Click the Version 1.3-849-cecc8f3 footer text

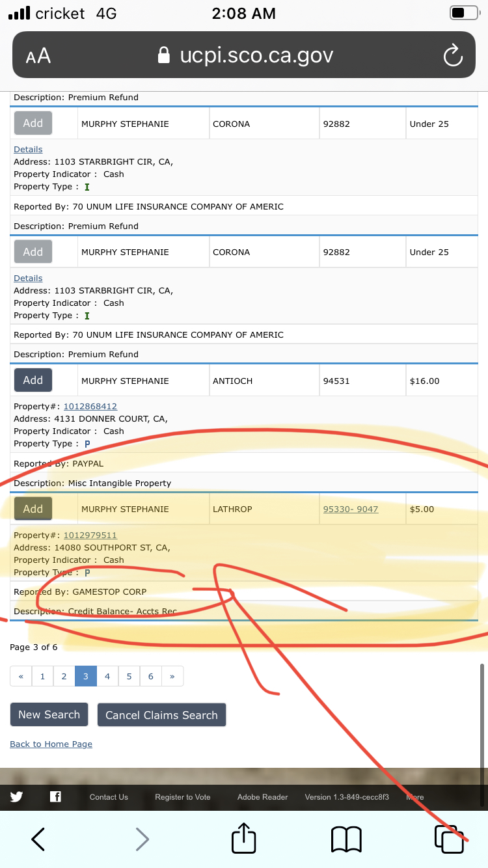347,797
